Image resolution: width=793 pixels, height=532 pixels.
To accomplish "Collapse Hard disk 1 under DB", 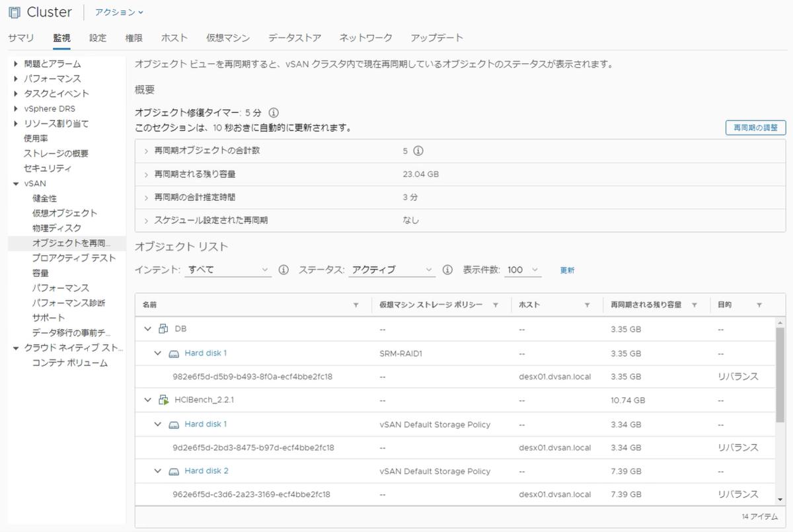I will 157,353.
